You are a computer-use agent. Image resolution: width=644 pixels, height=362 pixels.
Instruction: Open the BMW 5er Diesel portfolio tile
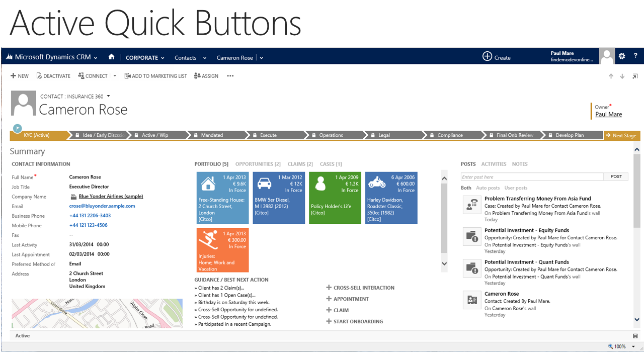click(x=279, y=198)
